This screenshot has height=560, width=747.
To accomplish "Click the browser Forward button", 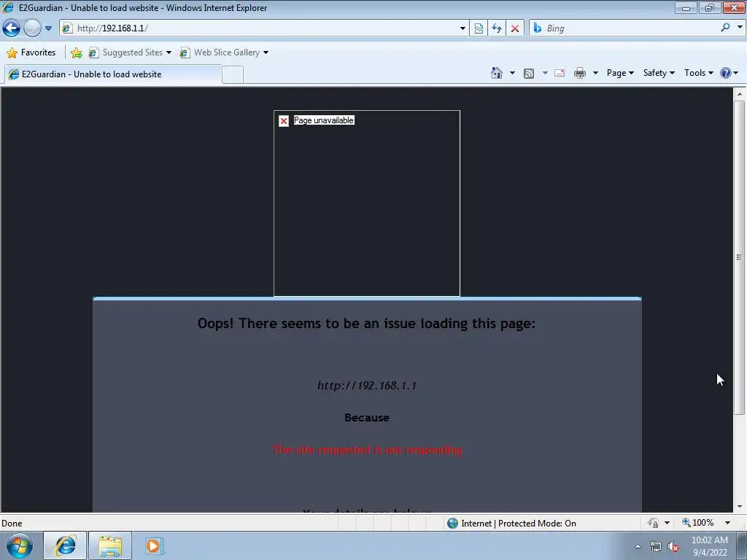I will coord(32,28).
